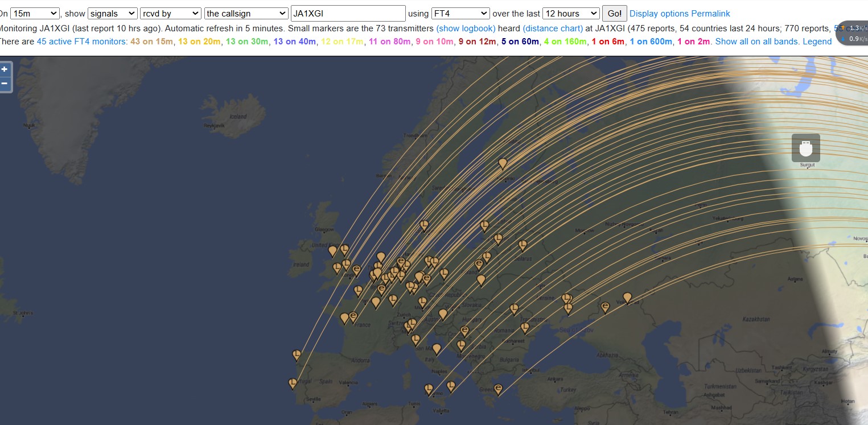Click the e marker in Greece

coord(498,389)
